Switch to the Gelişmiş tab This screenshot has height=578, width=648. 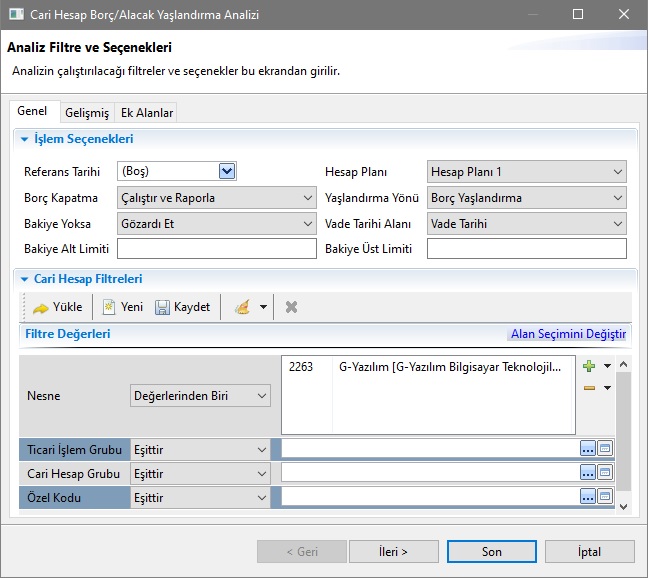pos(87,113)
